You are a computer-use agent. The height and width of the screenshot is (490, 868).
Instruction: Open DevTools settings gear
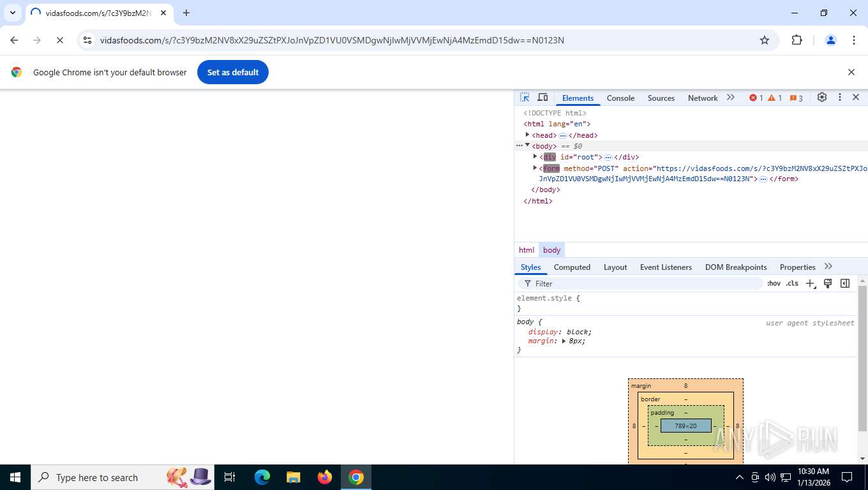(822, 98)
